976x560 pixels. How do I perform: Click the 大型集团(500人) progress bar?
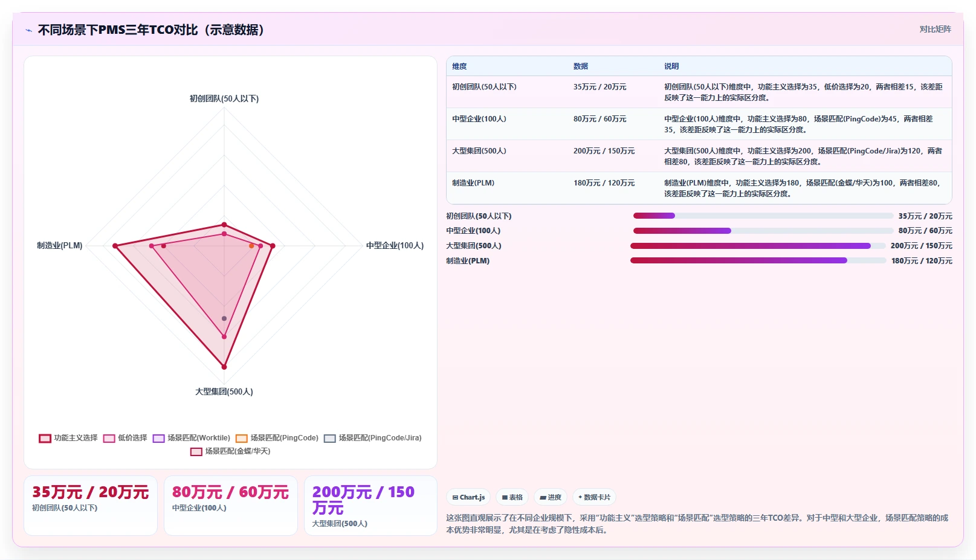[x=758, y=246]
